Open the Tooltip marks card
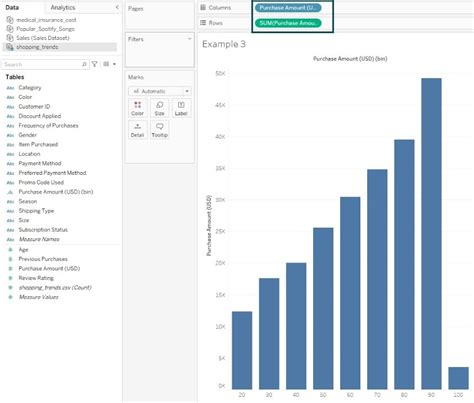 click(160, 130)
